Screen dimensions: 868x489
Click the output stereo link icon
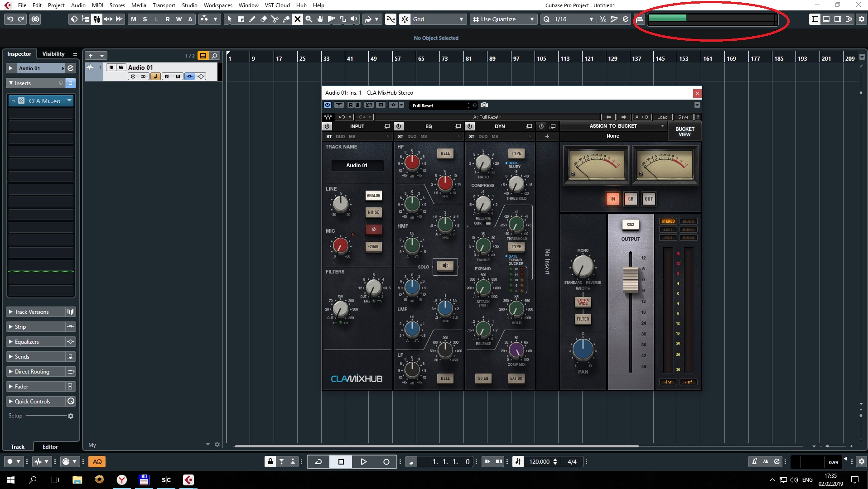tap(630, 225)
